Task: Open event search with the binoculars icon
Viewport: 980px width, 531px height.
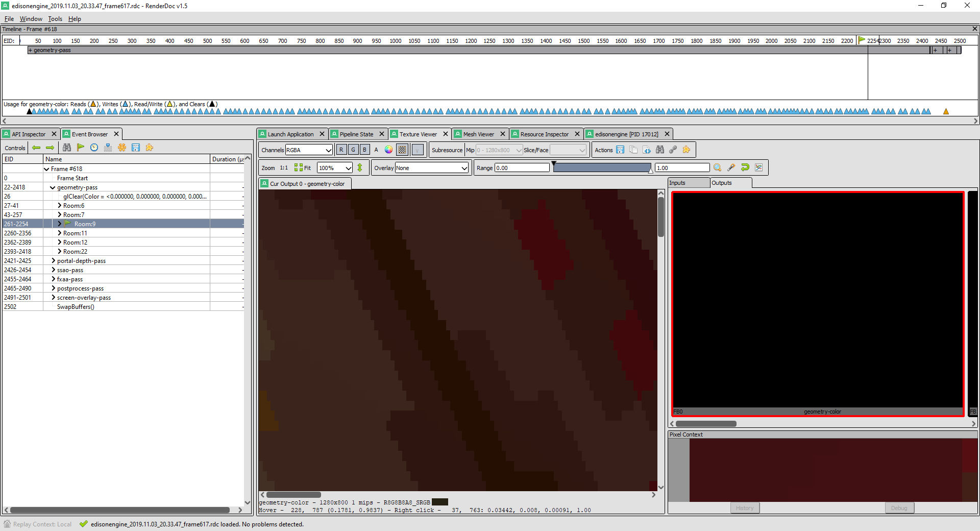Action: tap(66, 148)
